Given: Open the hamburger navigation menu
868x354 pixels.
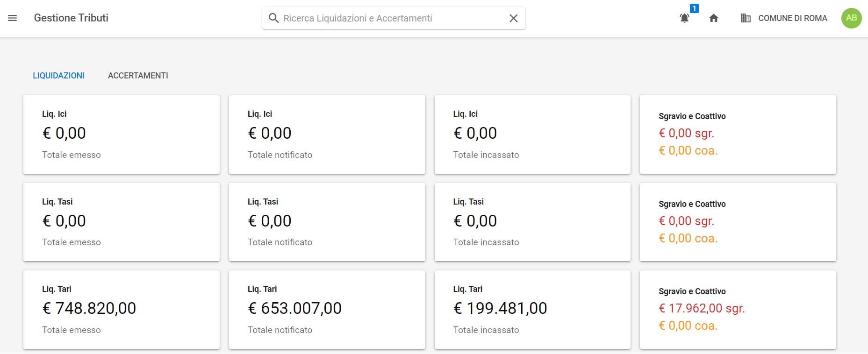Looking at the screenshot, I should pyautogui.click(x=13, y=18).
